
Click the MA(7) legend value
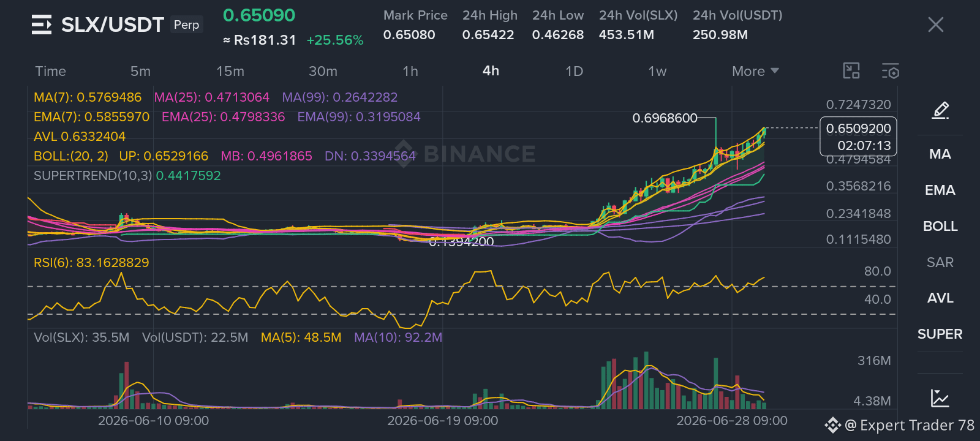[88, 97]
